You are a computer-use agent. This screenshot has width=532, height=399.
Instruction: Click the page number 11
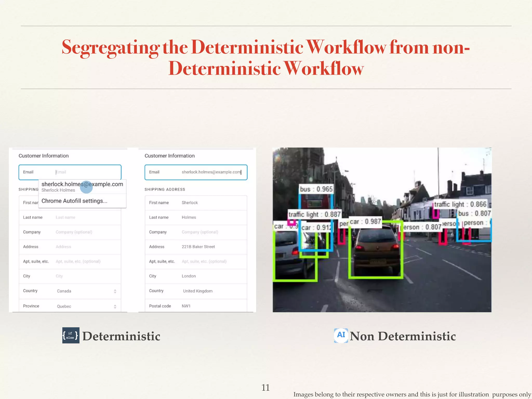[x=265, y=387]
